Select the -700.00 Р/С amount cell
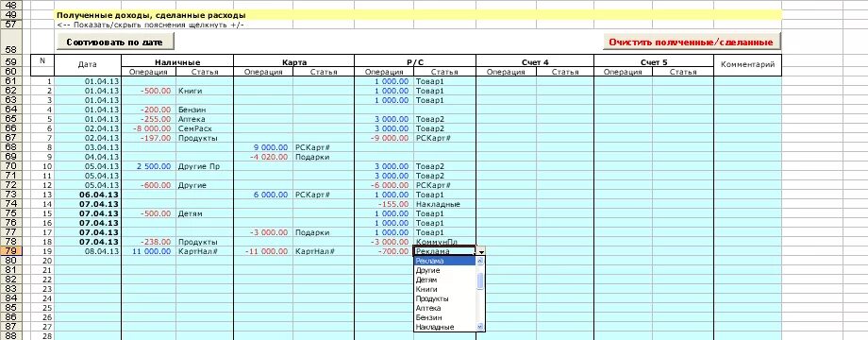This screenshot has width=868, height=340. (x=384, y=251)
